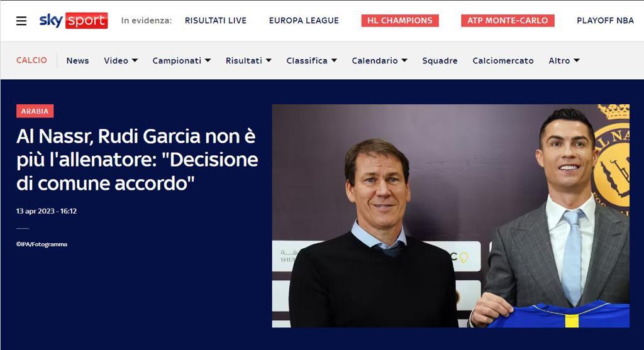Go to EUROPA LEAGUE section
The width and height of the screenshot is (644, 350).
point(304,21)
